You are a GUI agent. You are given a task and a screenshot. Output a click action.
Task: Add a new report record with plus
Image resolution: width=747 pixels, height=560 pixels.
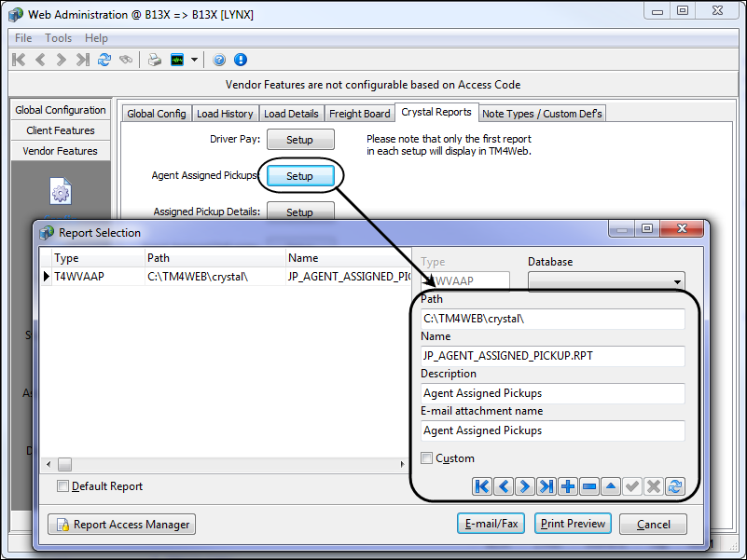pyautogui.click(x=567, y=486)
